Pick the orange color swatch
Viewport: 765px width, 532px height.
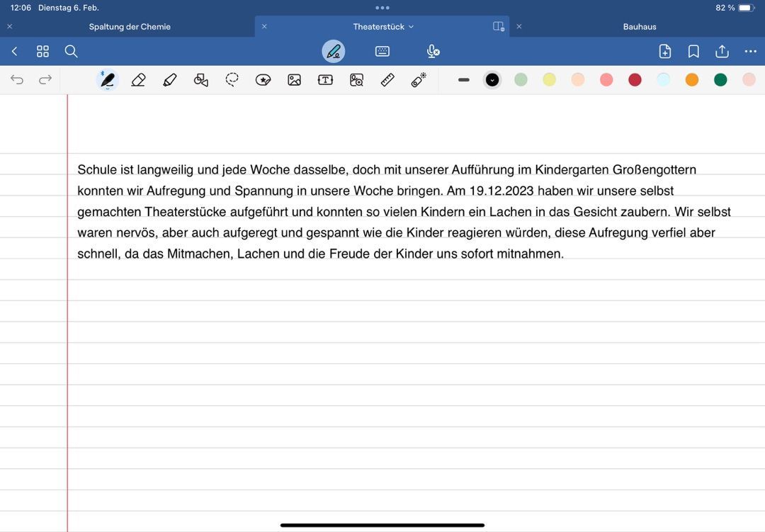click(692, 80)
